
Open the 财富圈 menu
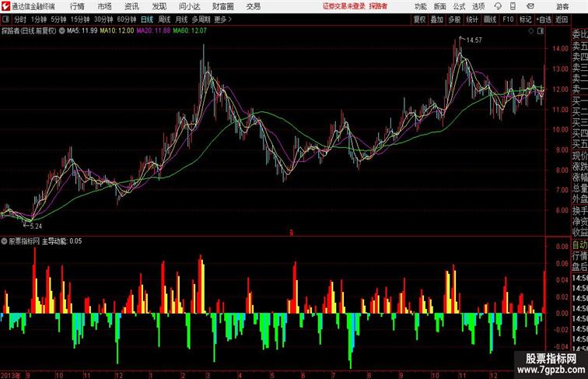(x=222, y=6)
